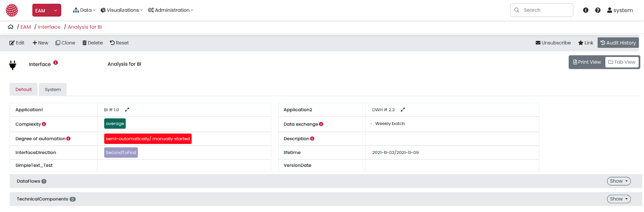The height and width of the screenshot is (212, 644).
Task: Click the red EAM button
Action: click(41, 10)
